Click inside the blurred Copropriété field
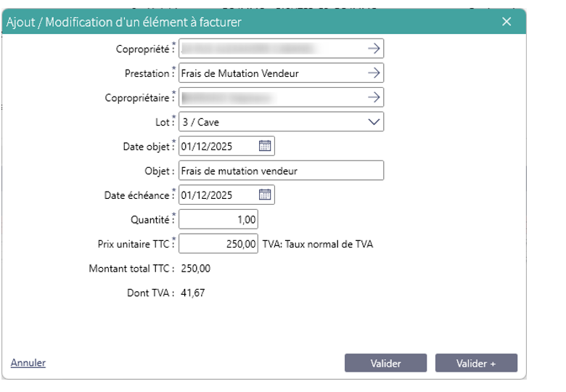 pos(273,49)
